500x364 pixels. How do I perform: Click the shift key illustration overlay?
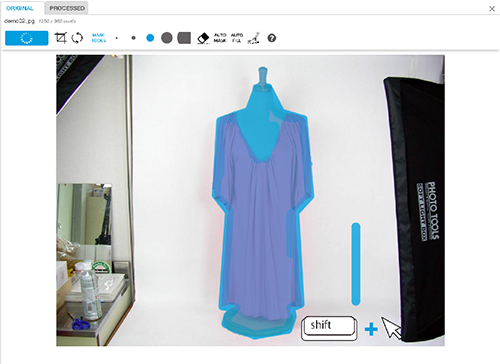click(329, 328)
